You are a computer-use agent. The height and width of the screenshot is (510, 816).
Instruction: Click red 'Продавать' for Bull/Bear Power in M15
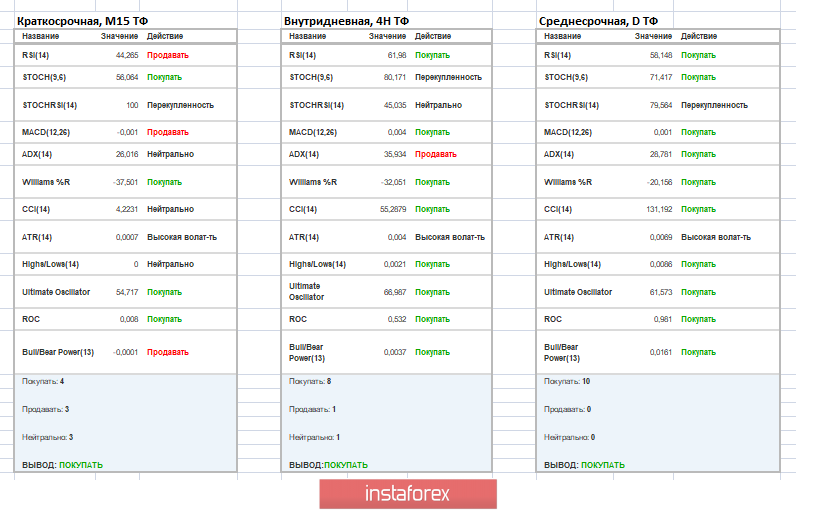168,352
